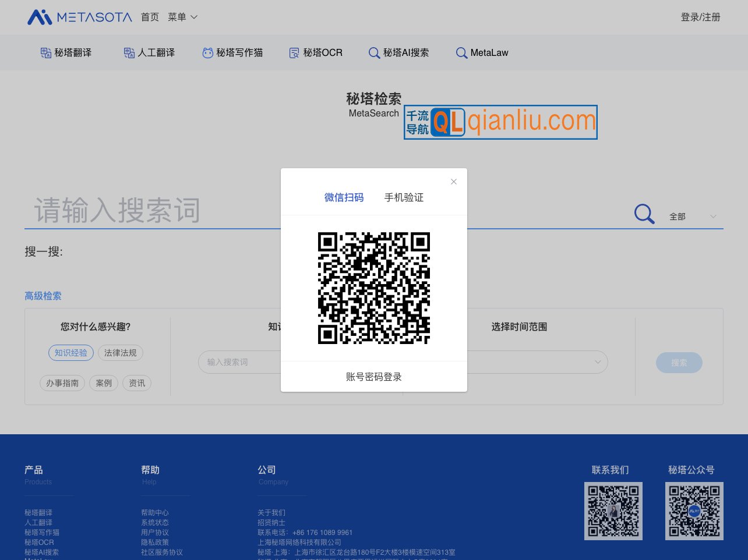
Task: Open the 人工翻译 human translation tool
Action: (x=129, y=52)
